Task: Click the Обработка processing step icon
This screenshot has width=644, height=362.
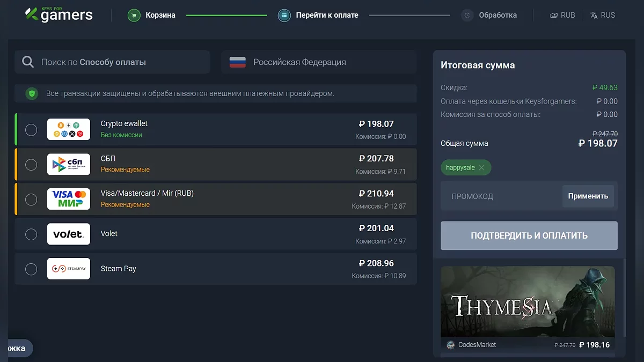Action: coord(467,16)
